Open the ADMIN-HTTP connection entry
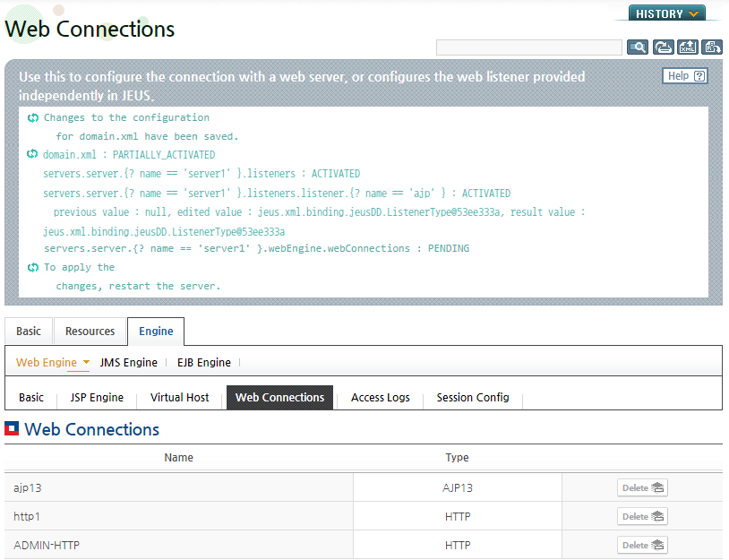 pyautogui.click(x=47, y=545)
